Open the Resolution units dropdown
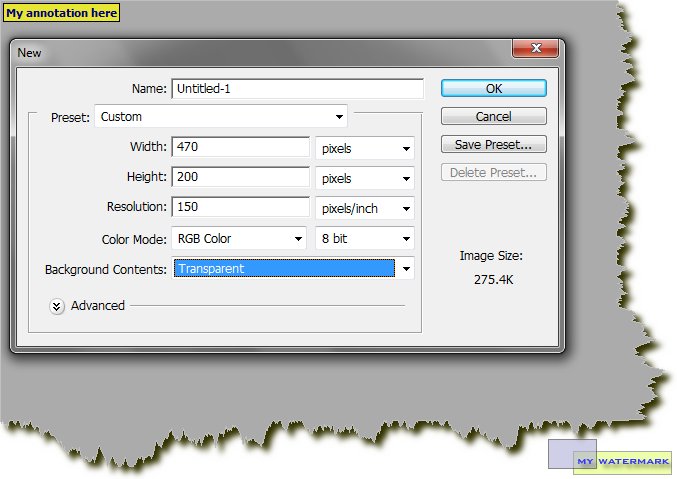The image size is (677, 479). [x=364, y=209]
